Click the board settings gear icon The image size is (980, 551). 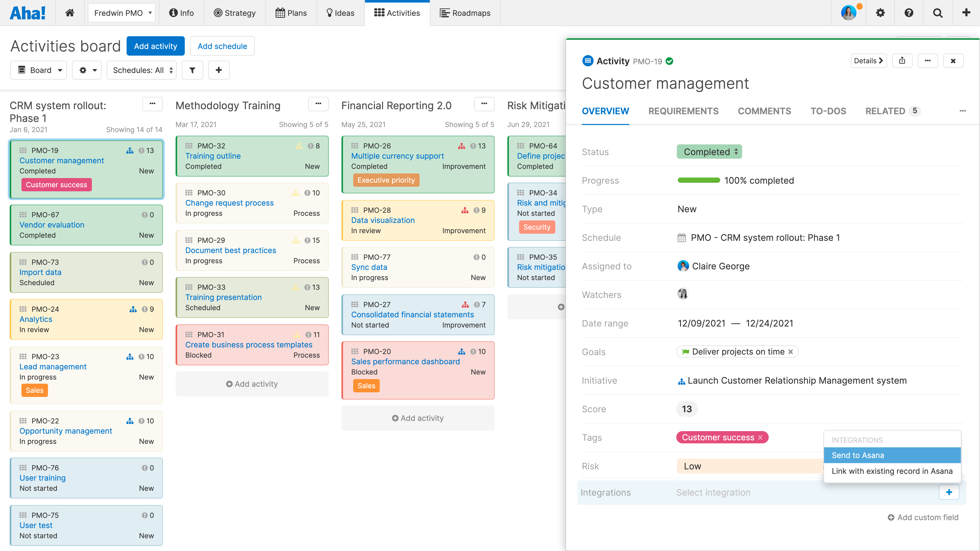tap(82, 69)
